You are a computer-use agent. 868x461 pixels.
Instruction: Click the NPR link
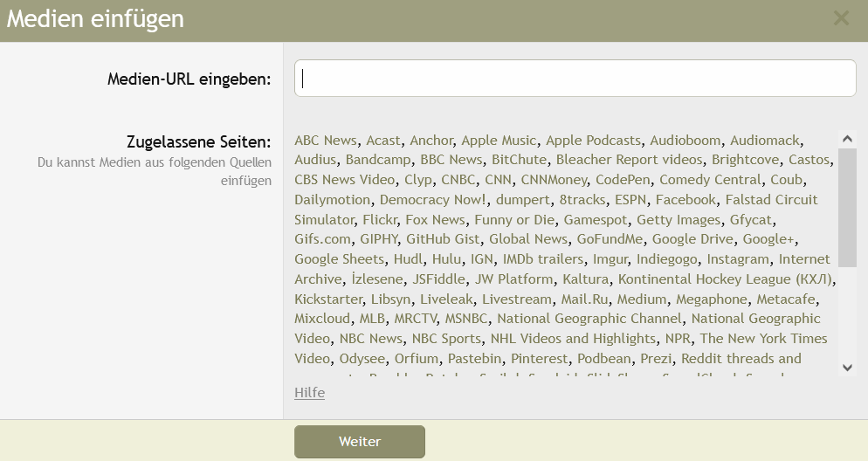tap(678, 338)
